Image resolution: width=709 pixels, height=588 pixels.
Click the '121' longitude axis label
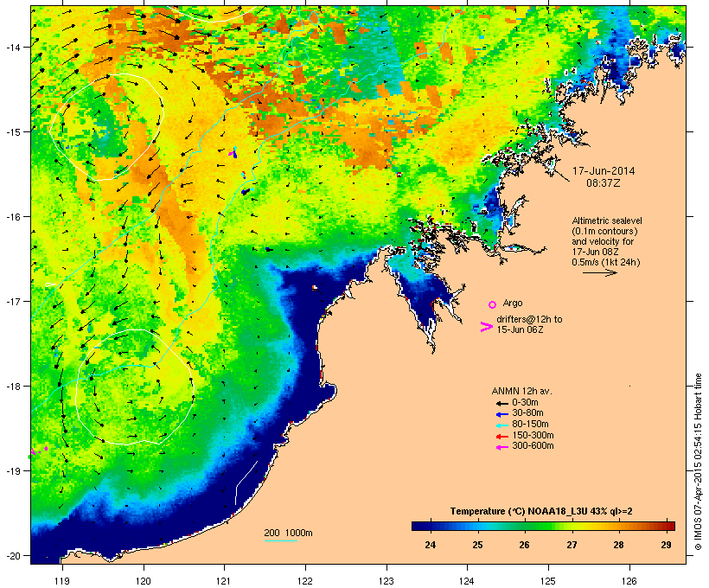pos(224,581)
